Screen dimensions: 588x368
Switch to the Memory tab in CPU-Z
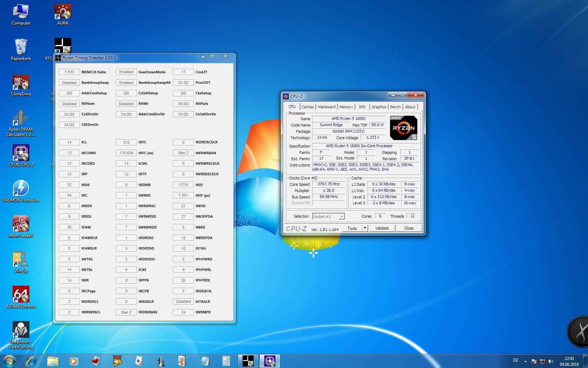pos(346,107)
